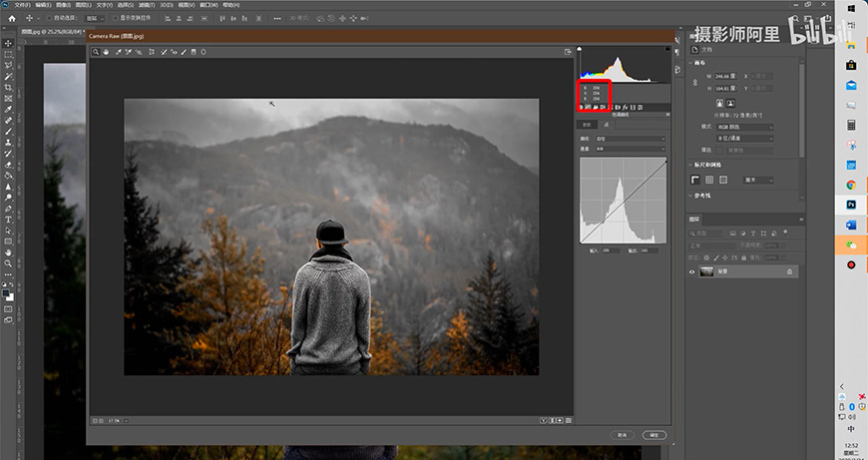Select the Rectangular Marquee tool

click(8, 54)
